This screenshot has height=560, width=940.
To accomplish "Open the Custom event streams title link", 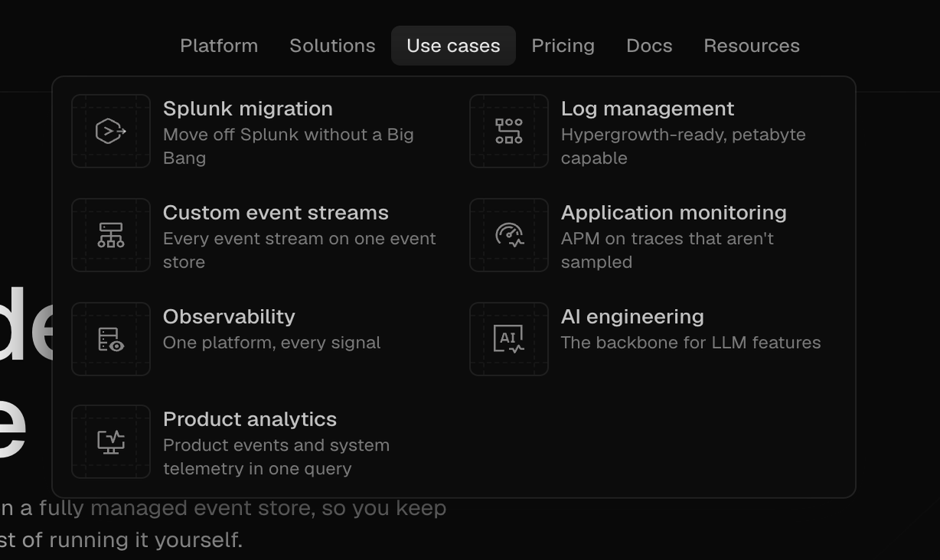I will [276, 213].
